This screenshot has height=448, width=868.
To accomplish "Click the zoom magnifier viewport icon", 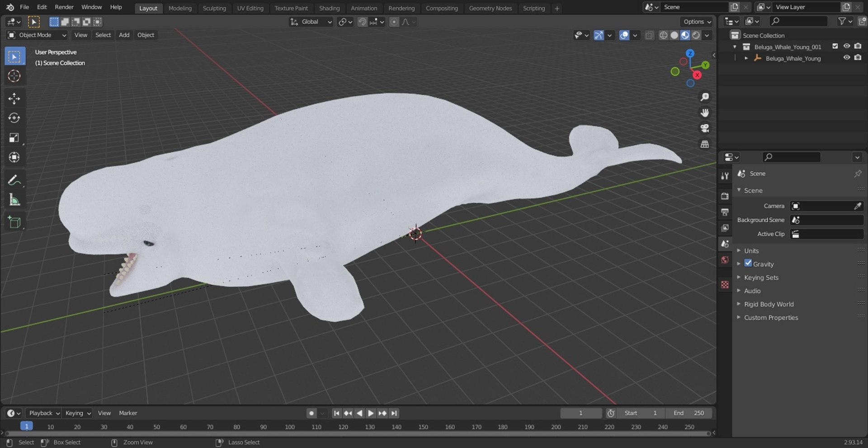I will tap(704, 97).
